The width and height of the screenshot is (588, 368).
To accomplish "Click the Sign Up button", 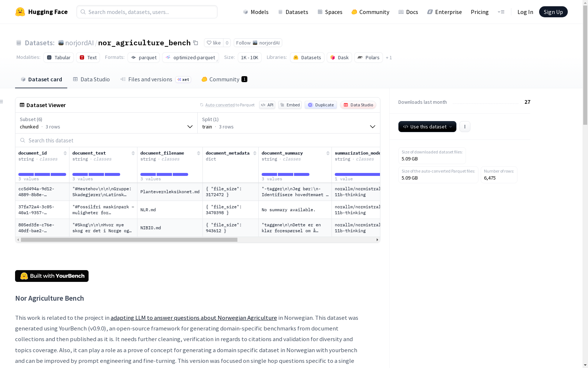I will pos(553,12).
